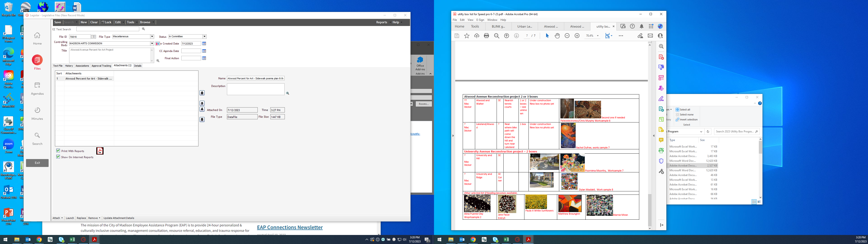Open the Status dropdown list

[204, 37]
